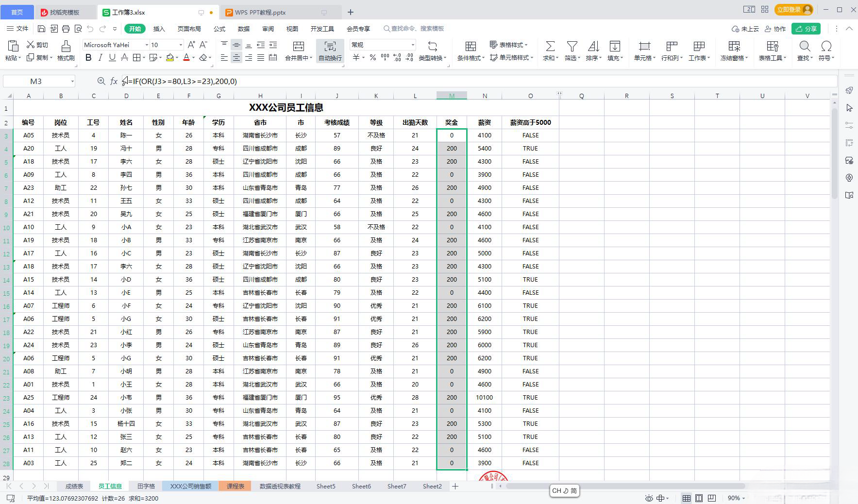Expand the font color dropdown arrow

point(193,58)
